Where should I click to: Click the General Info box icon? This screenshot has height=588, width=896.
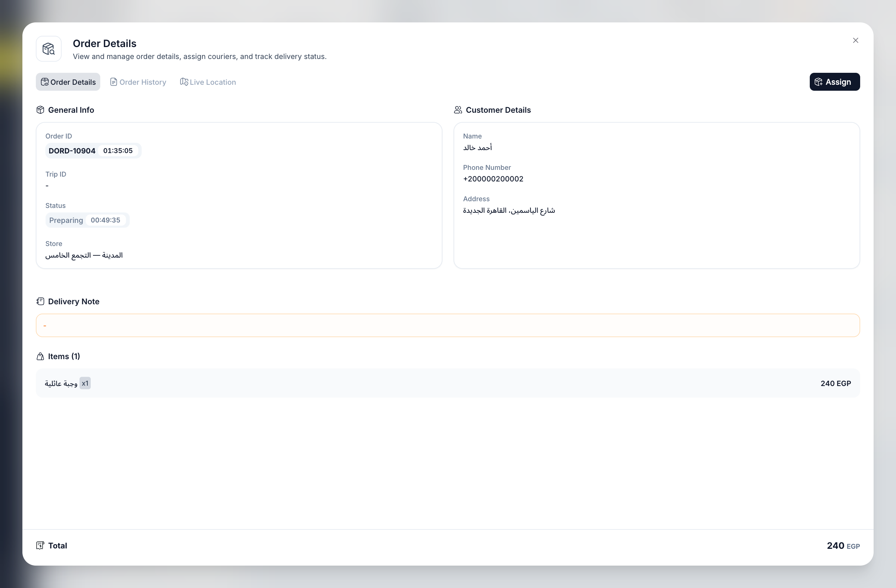pos(40,110)
